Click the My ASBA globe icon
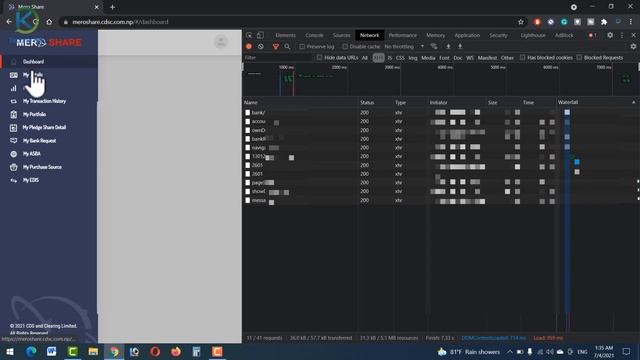 tap(13, 154)
